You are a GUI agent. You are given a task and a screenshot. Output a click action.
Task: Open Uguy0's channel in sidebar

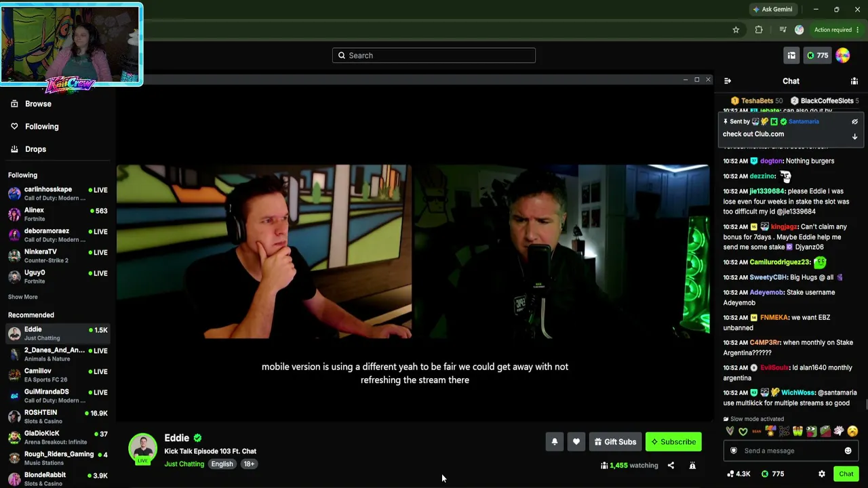58,277
